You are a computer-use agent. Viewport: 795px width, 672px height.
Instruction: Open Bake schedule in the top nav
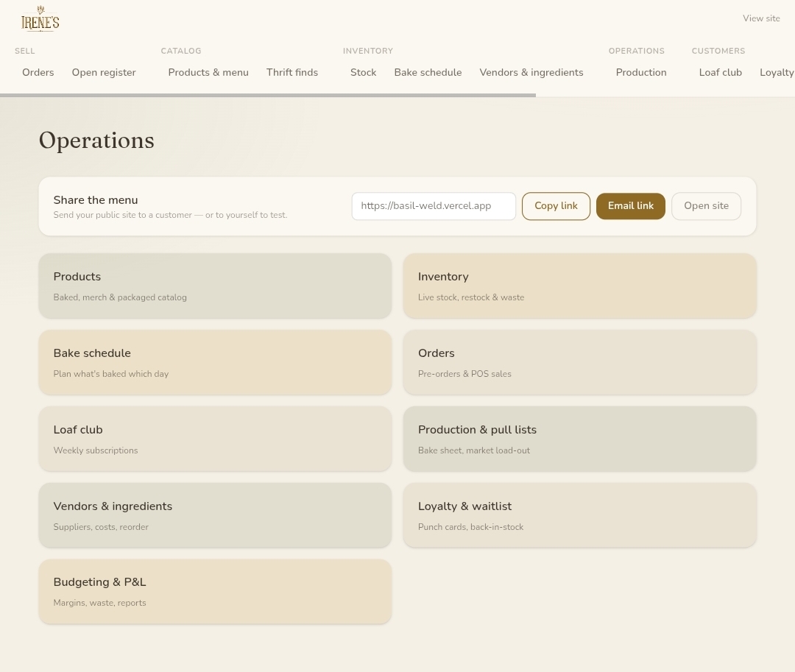coord(428,72)
